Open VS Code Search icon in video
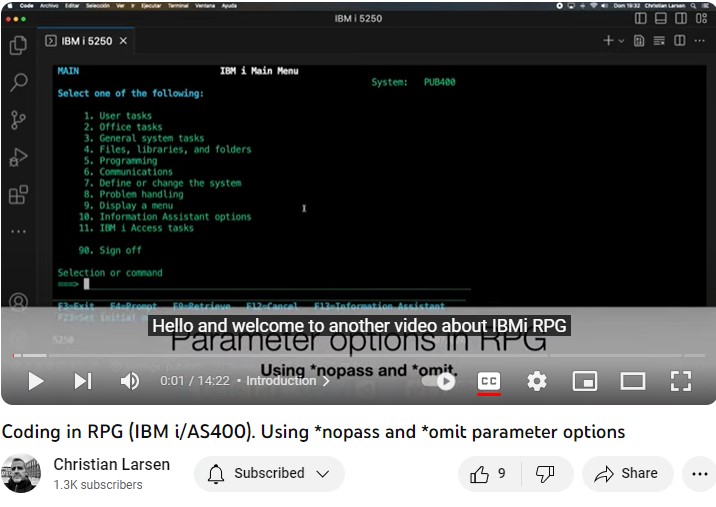 (19, 83)
